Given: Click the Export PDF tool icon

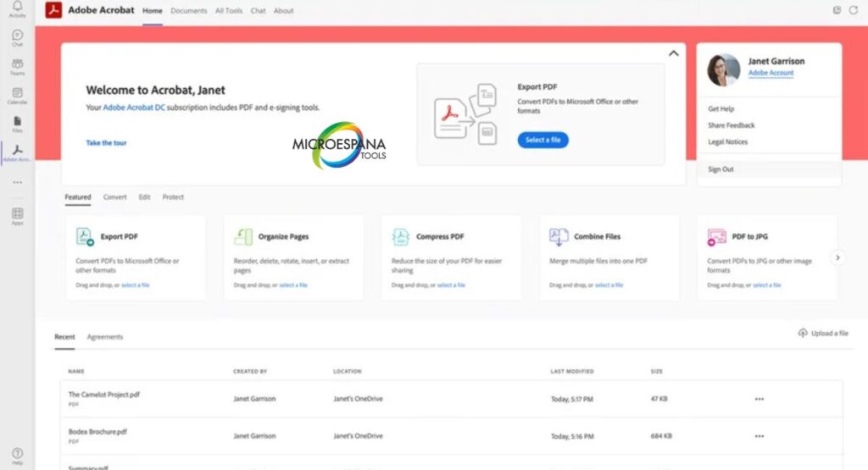Looking at the screenshot, I should coord(85,237).
